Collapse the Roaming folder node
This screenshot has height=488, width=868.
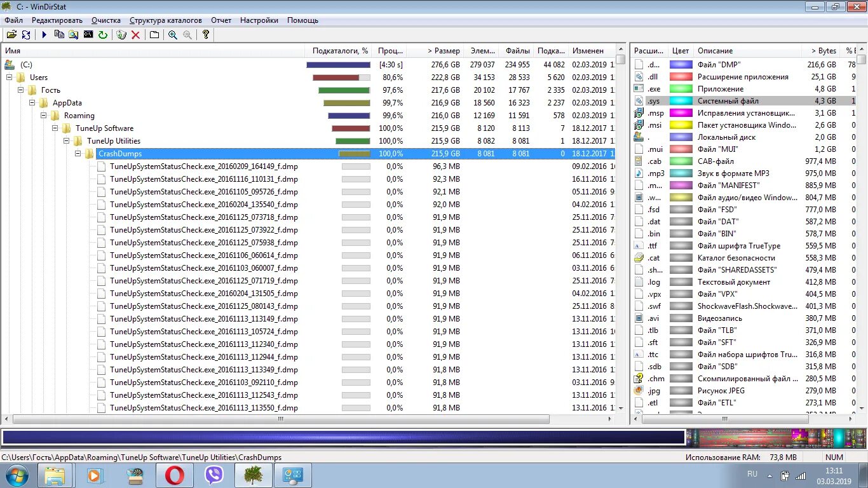(x=44, y=116)
